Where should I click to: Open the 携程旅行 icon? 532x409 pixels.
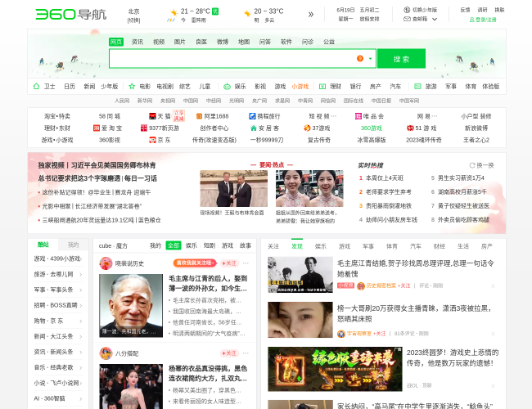click(x=252, y=116)
